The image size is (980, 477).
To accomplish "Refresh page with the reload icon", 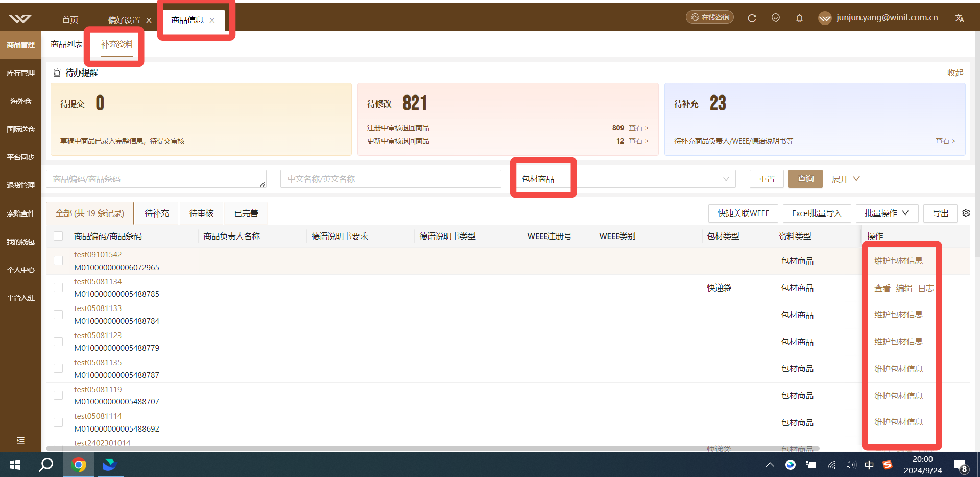I will 752,18.
